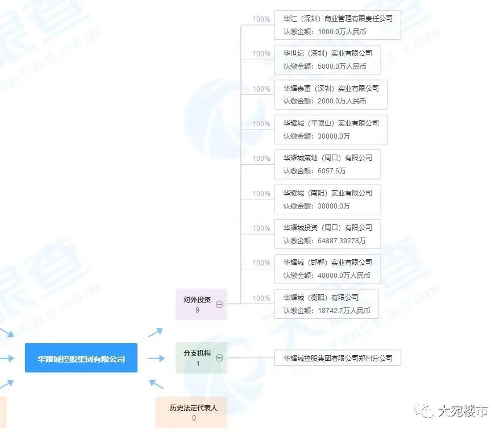Select main company 华耀城控股集团有限公司 blue node
The image size is (504, 433).
pyautogui.click(x=81, y=358)
